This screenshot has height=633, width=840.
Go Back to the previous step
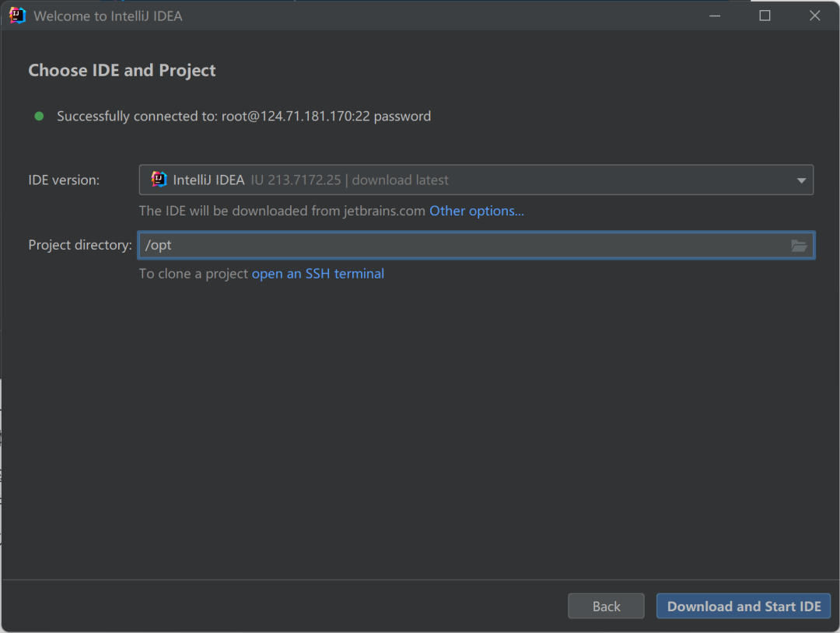tap(606, 607)
